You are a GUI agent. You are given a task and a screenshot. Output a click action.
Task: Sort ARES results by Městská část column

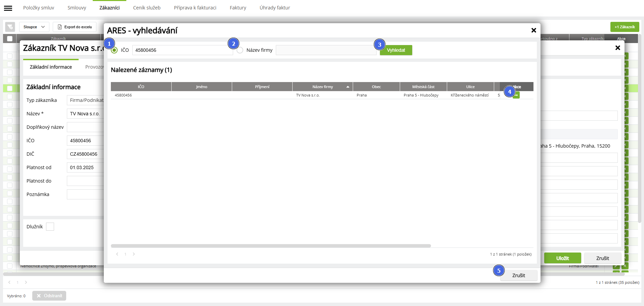[423, 87]
